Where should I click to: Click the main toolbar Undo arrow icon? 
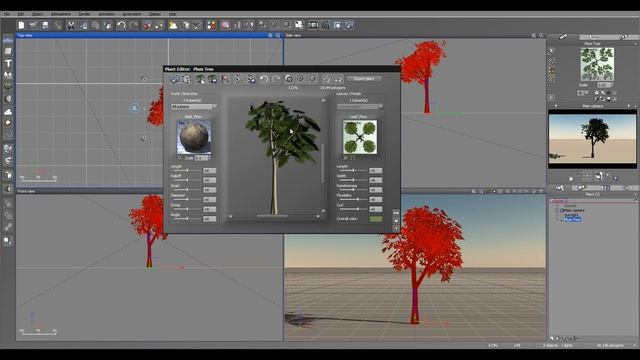coord(121,25)
